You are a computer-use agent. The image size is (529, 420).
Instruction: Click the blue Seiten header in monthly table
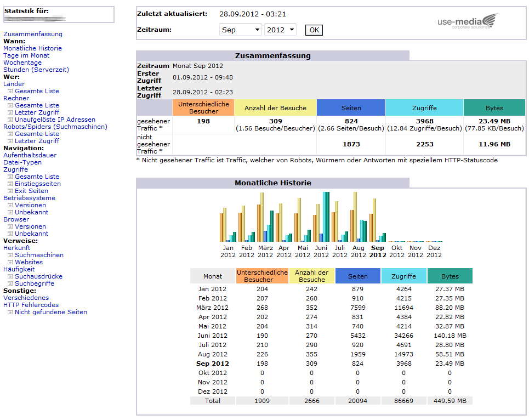click(x=357, y=276)
